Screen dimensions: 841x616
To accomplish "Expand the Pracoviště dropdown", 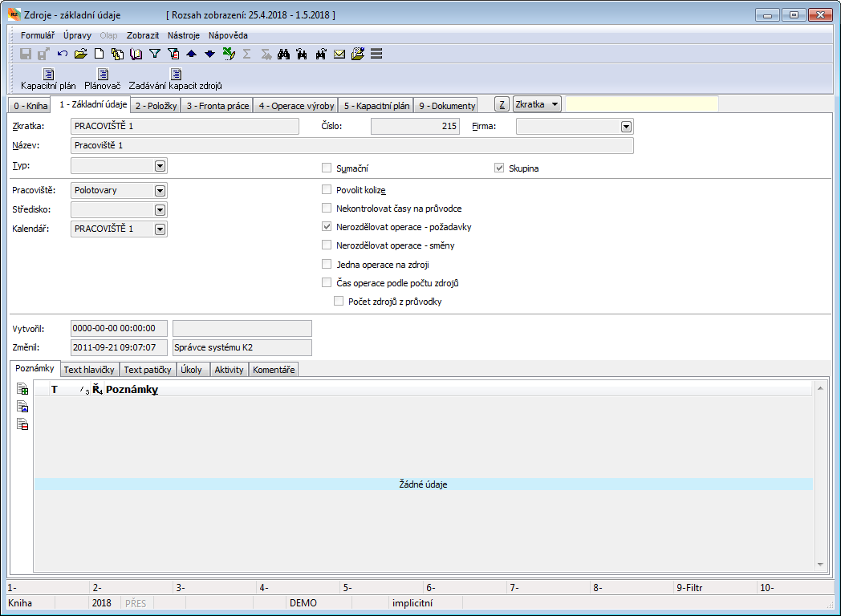I will (160, 191).
